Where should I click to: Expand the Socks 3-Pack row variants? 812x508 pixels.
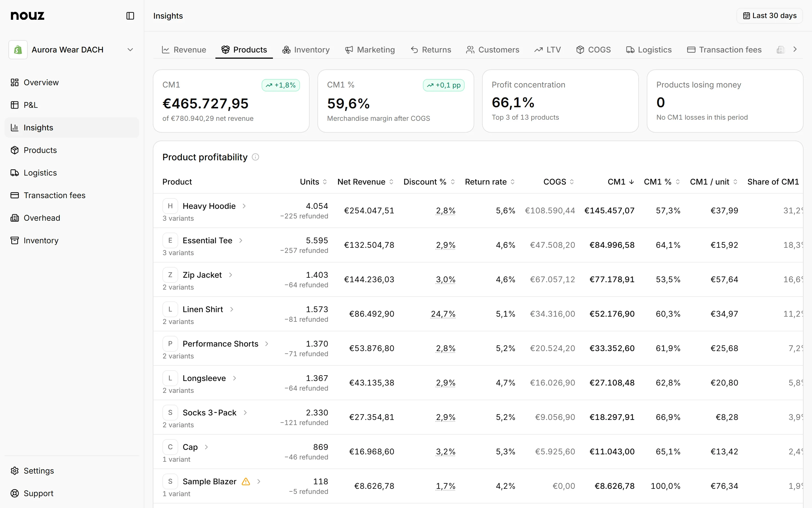point(245,413)
